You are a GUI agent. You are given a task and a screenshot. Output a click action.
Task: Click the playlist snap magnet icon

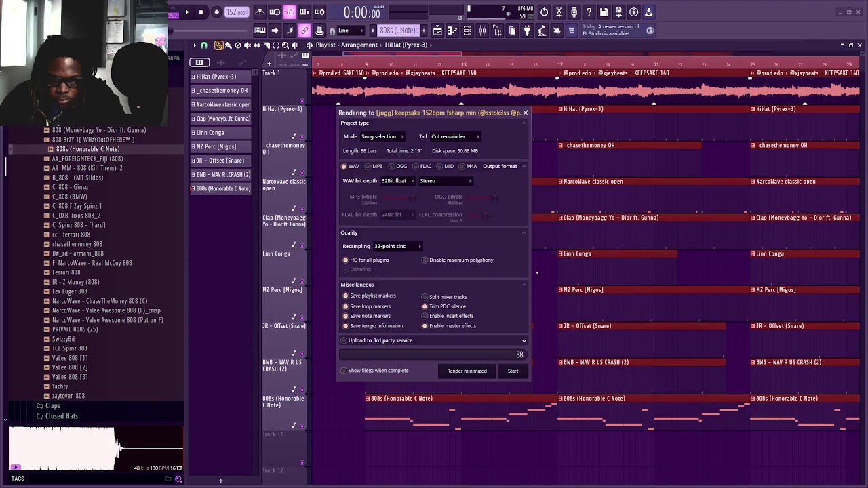(203, 45)
